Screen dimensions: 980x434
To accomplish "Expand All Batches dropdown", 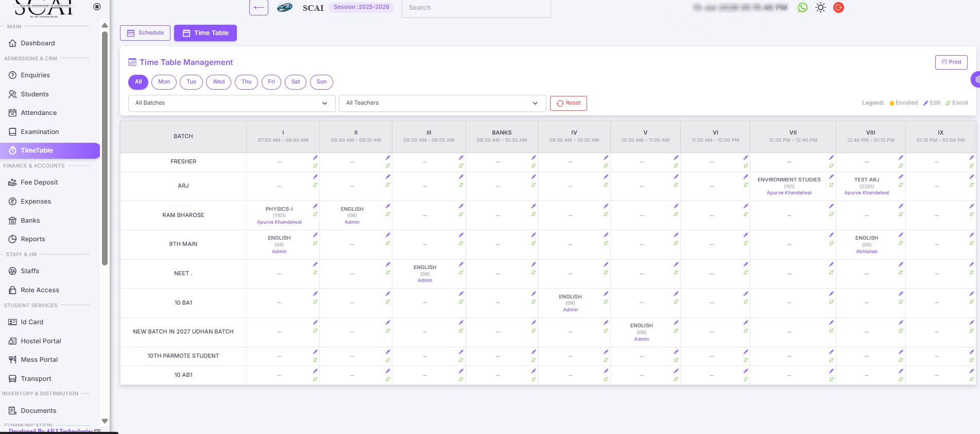I will click(x=232, y=103).
